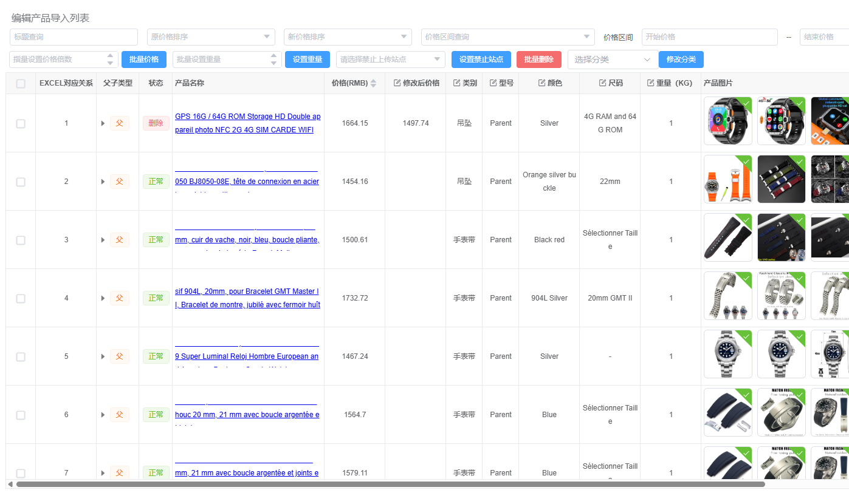
Task: Open first smartwatch thumbnail in row 1
Action: tap(727, 121)
